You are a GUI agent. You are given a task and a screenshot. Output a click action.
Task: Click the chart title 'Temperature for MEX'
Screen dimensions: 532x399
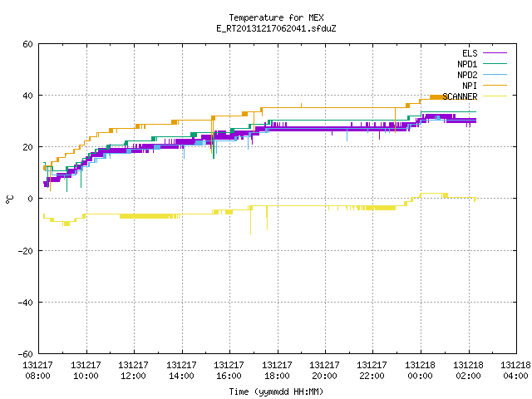coord(276,17)
